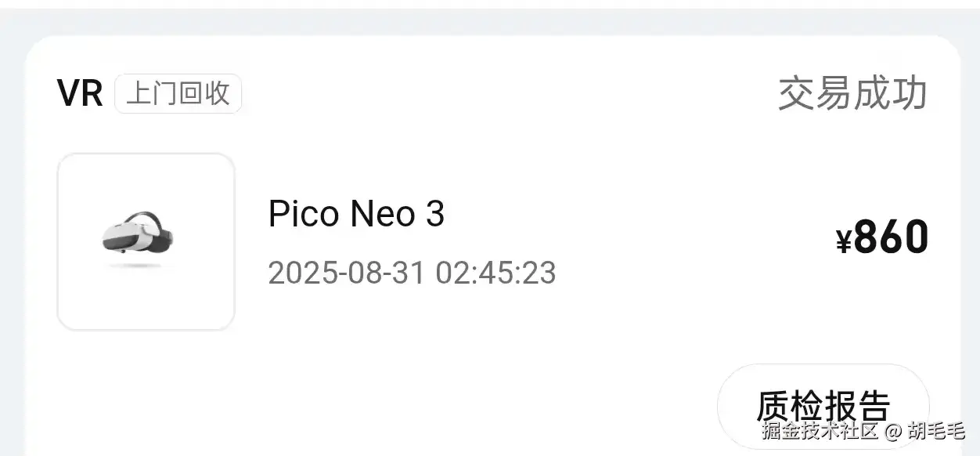Image resolution: width=980 pixels, height=456 pixels.
Task: Tap the 上门回收 tag
Action: 178,93
